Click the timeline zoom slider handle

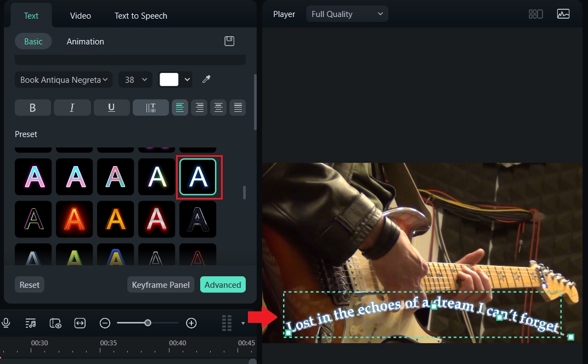(x=148, y=323)
